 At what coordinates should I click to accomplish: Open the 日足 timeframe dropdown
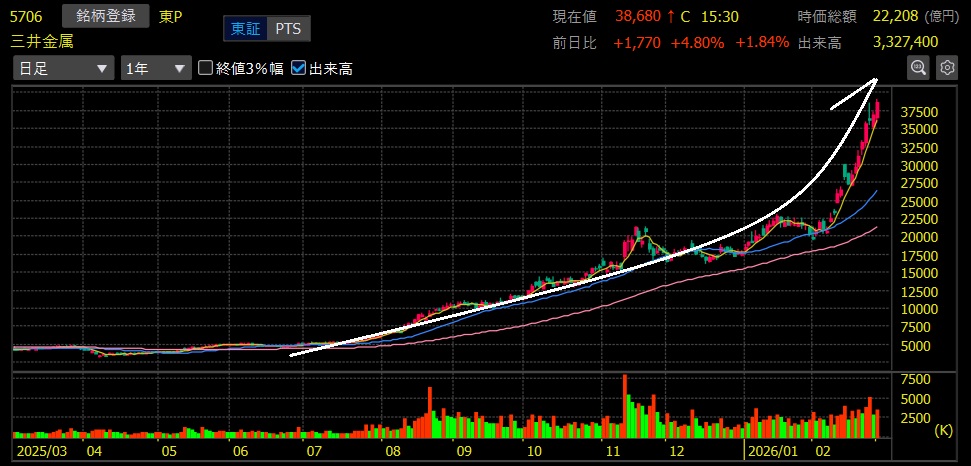point(62,68)
